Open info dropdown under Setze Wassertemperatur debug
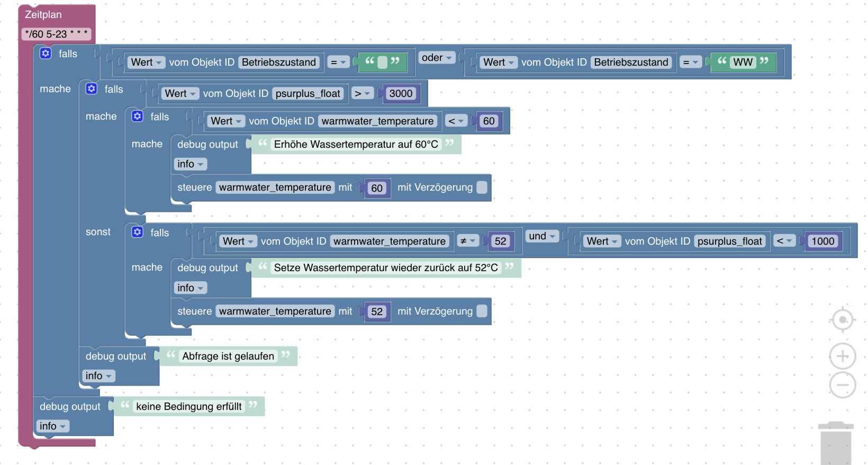This screenshot has width=868, height=465. pos(191,288)
